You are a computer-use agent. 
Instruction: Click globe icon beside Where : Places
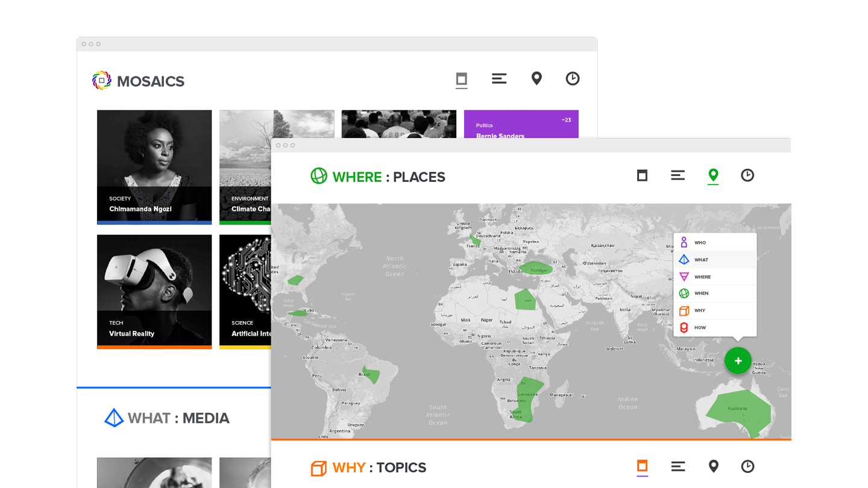[319, 176]
